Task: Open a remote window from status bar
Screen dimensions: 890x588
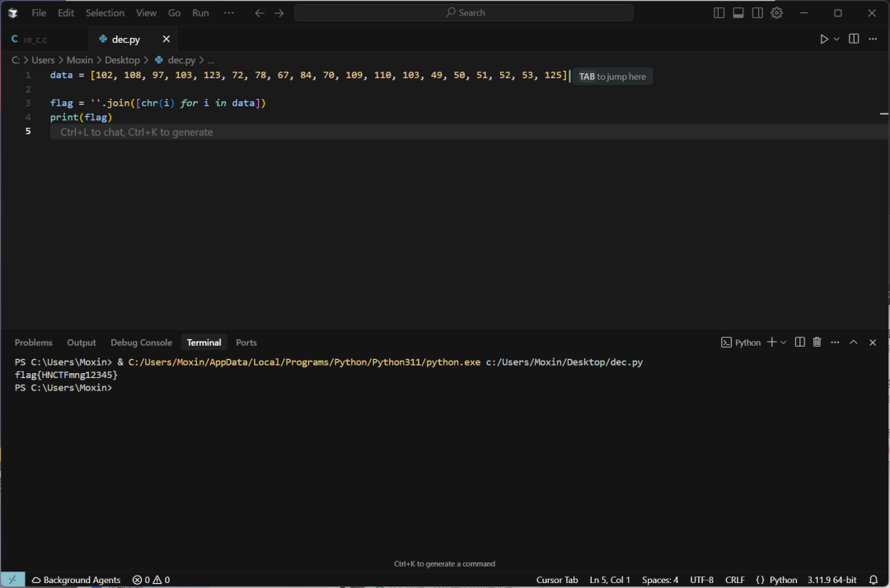Action: tap(12, 580)
